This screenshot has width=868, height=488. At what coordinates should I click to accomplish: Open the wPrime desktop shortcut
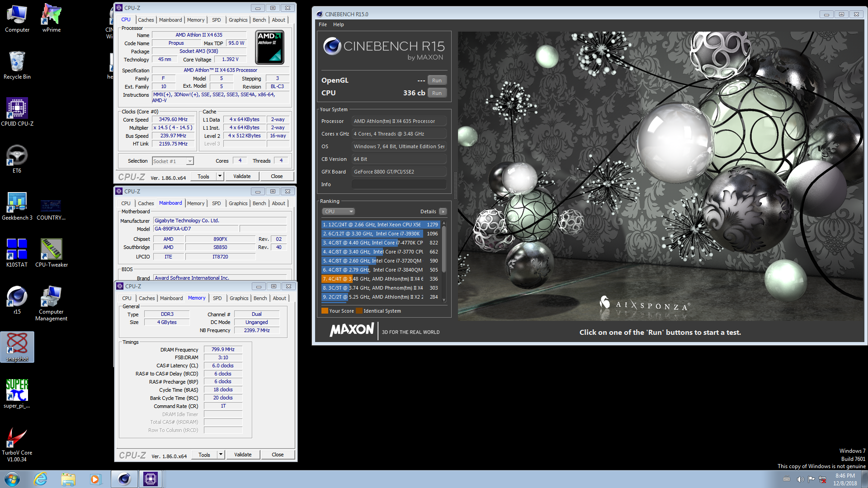(x=51, y=18)
